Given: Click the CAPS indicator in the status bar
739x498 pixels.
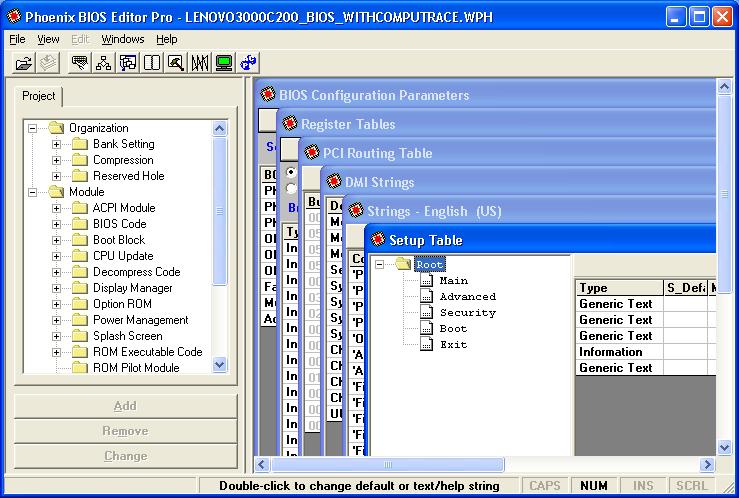Looking at the screenshot, I should (545, 486).
